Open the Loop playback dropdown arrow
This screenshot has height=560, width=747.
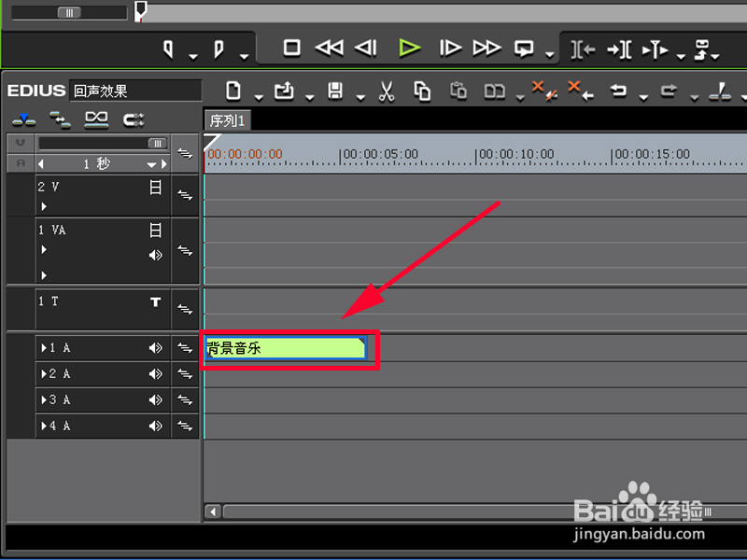tap(550, 55)
